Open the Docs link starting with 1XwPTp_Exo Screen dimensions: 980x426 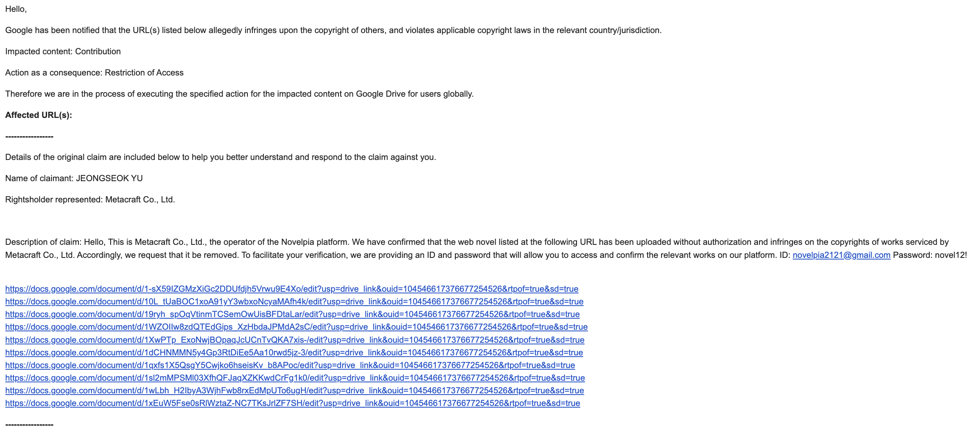[294, 340]
